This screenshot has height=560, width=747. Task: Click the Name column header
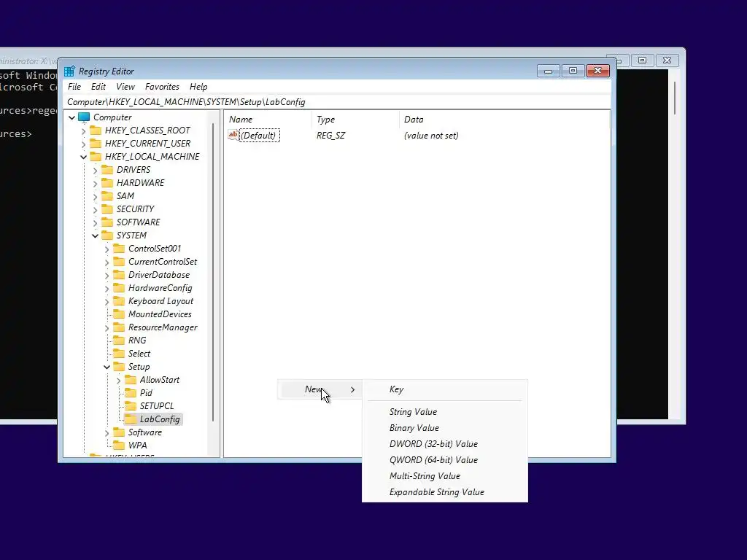(268, 120)
